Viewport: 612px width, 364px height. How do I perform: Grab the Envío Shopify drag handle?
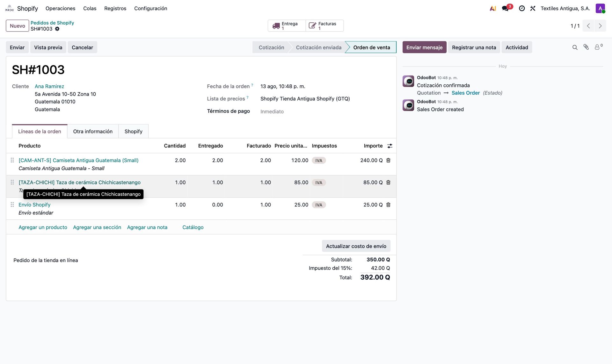pyautogui.click(x=12, y=205)
